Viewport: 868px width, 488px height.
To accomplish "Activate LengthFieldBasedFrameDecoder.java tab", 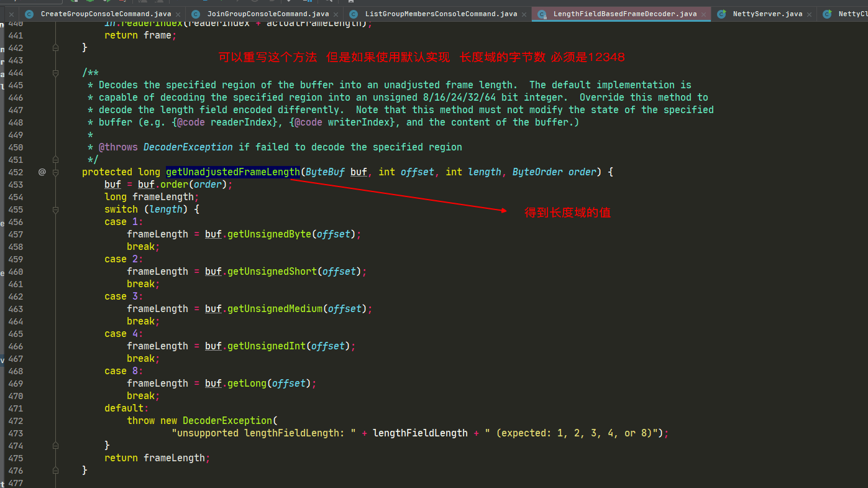I will click(625, 14).
